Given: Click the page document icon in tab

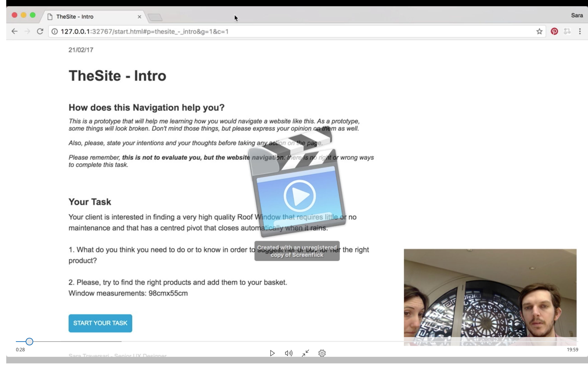Looking at the screenshot, I should click(50, 17).
